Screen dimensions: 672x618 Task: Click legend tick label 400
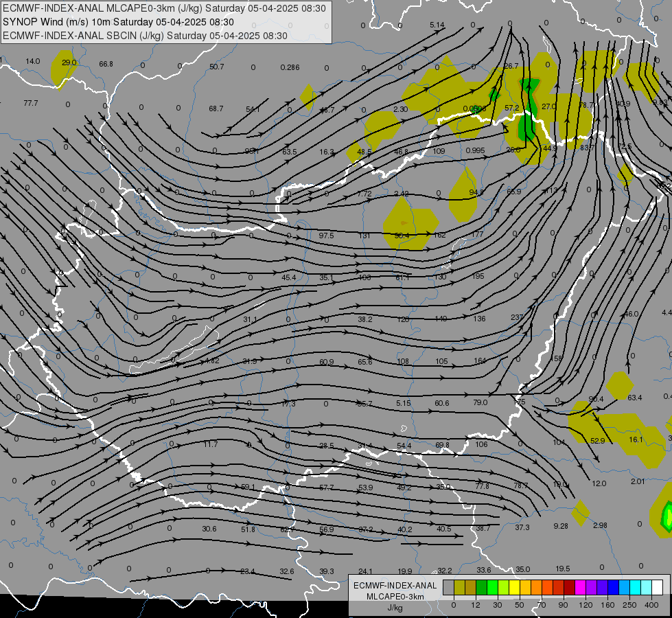[x=651, y=605]
